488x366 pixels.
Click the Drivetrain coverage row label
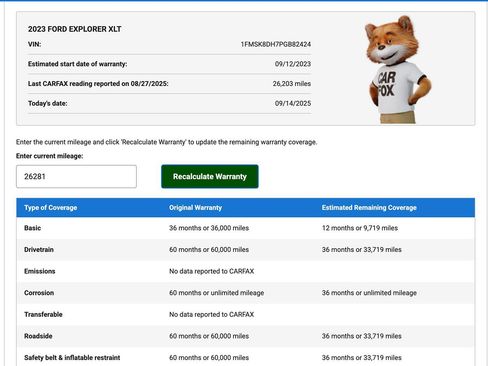point(39,250)
